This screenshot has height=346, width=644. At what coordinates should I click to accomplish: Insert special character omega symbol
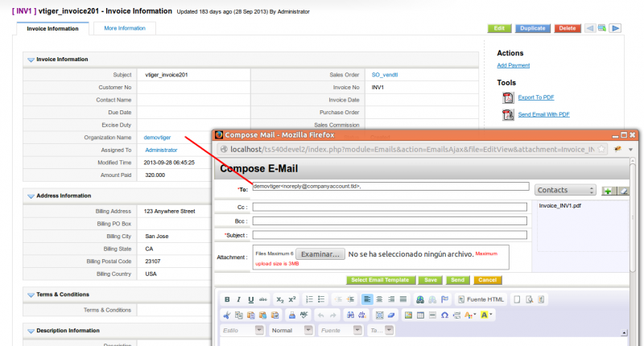[x=444, y=315]
